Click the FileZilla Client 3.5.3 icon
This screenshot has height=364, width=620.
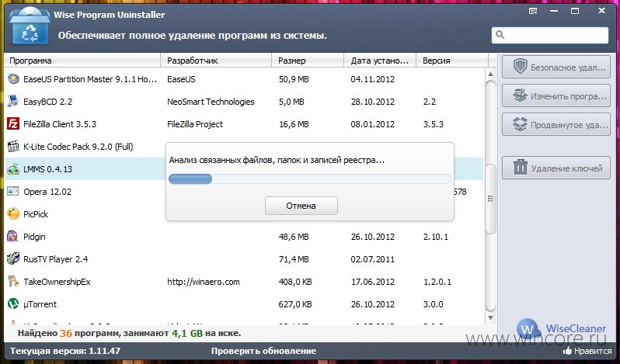[x=13, y=124]
